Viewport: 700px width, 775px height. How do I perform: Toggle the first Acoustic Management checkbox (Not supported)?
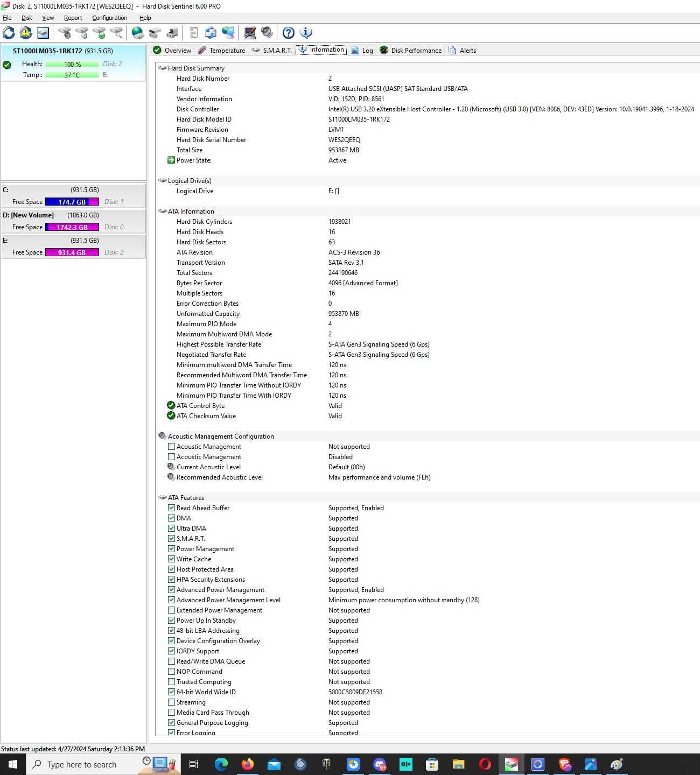[171, 446]
